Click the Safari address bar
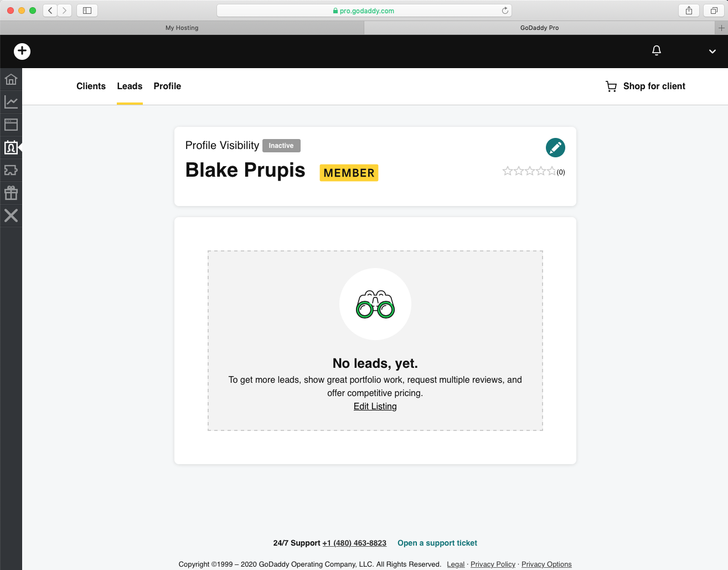The height and width of the screenshot is (570, 728). pos(364,11)
